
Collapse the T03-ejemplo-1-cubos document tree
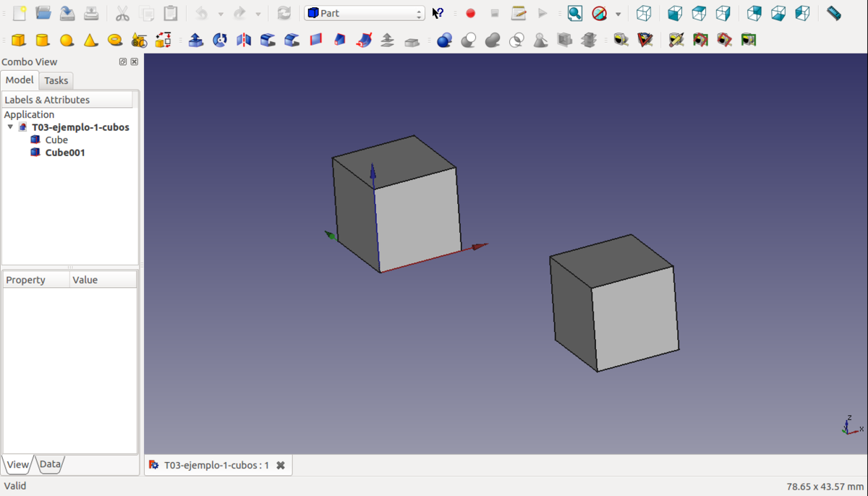tap(10, 127)
